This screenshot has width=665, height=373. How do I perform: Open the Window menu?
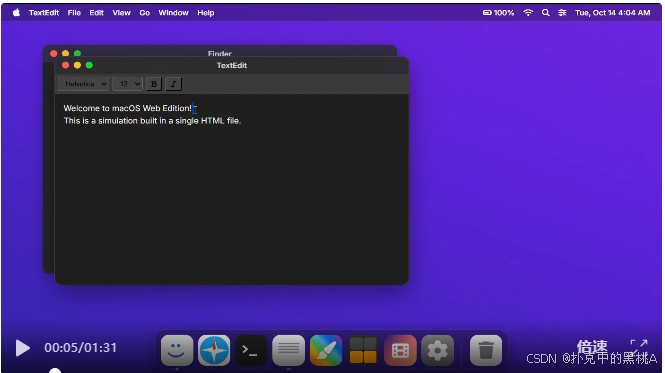click(x=173, y=13)
